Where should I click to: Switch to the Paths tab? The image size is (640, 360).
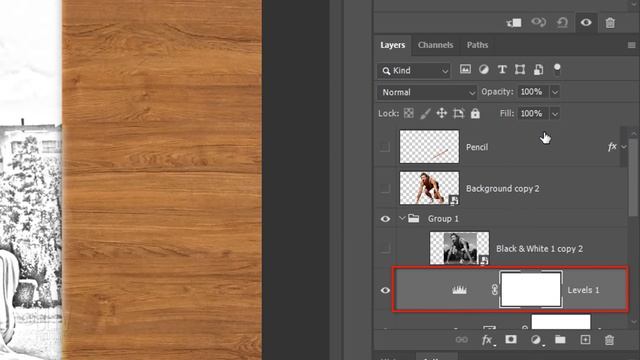(477, 45)
